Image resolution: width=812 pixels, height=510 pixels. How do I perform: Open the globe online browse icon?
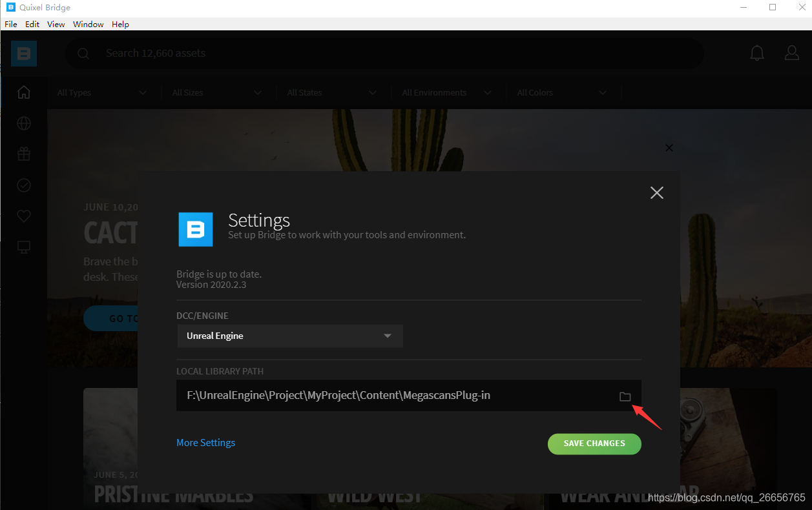[x=24, y=123]
